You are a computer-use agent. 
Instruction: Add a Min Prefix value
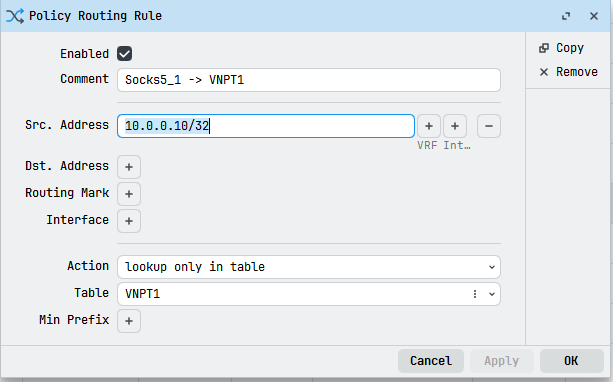click(129, 321)
